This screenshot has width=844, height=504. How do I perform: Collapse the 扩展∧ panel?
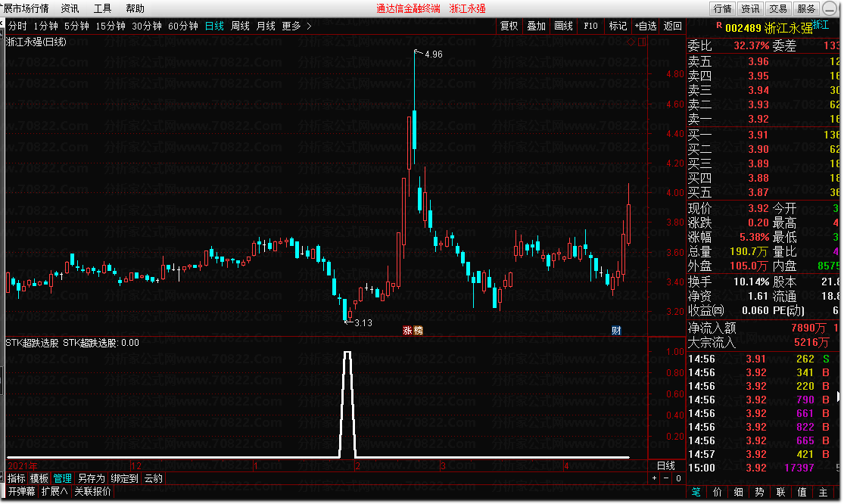click(x=55, y=491)
